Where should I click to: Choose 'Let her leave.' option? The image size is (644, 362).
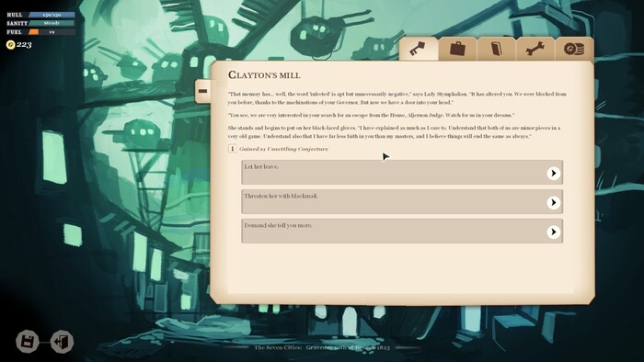[402, 172]
